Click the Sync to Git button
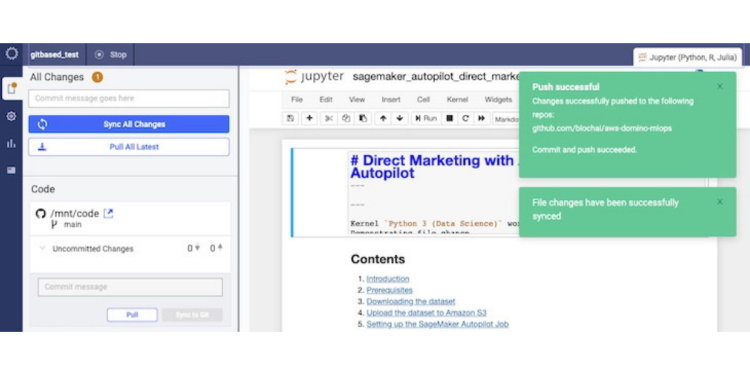750x375 pixels. pos(192,315)
